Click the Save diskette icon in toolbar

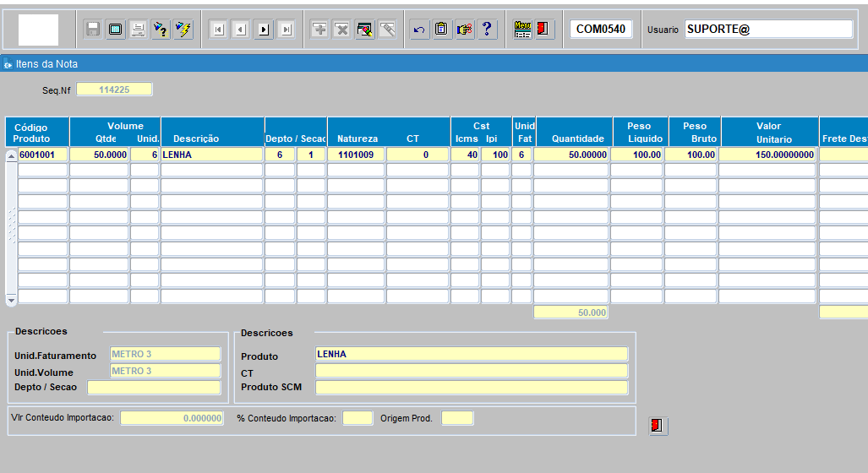pyautogui.click(x=93, y=30)
